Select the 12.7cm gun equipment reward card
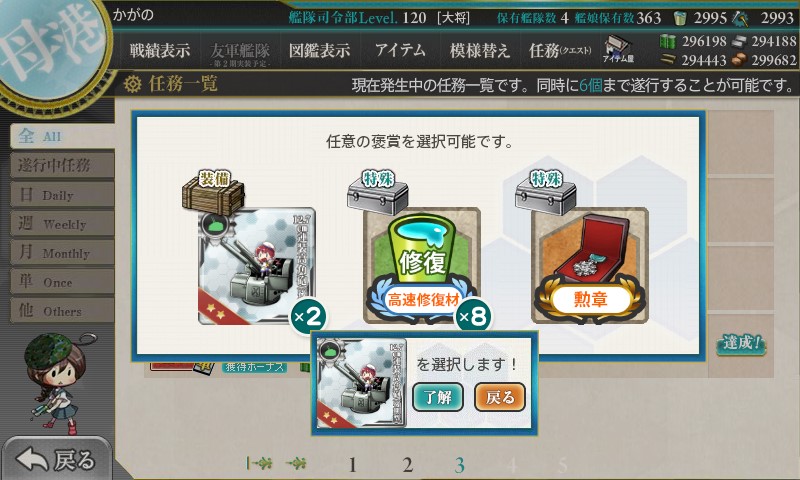The height and width of the screenshot is (480, 800). tap(257, 266)
